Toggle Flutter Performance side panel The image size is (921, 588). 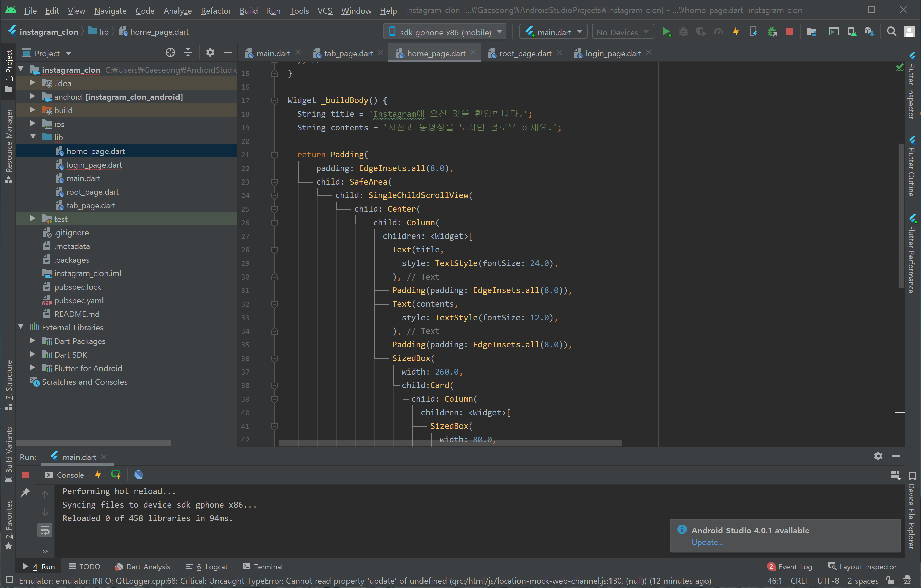point(912,254)
